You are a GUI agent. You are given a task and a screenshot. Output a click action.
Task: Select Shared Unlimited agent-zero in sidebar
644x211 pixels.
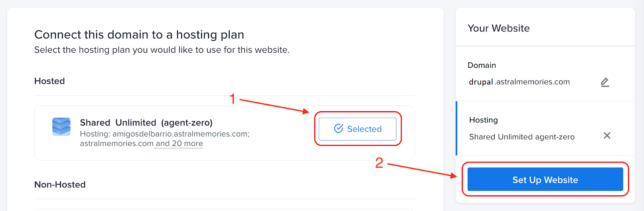522,137
